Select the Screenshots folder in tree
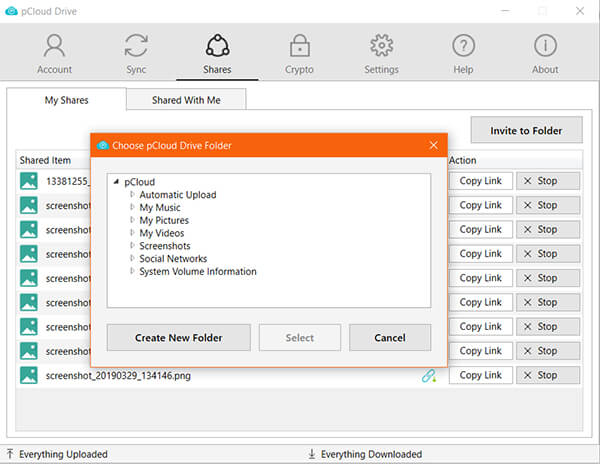Image resolution: width=600 pixels, height=464 pixels. tap(165, 246)
